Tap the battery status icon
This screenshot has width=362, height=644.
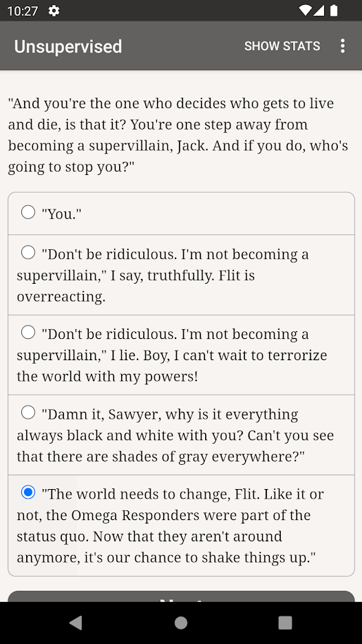point(334,10)
